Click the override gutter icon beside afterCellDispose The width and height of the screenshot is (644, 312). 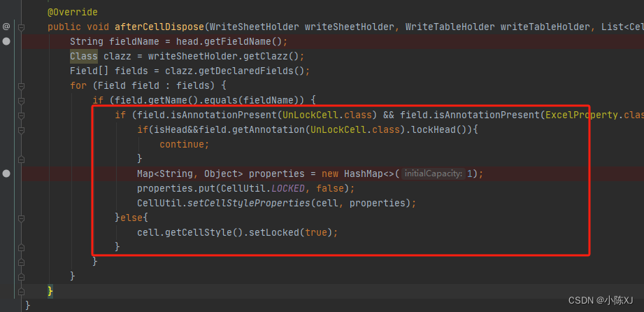pos(6,27)
